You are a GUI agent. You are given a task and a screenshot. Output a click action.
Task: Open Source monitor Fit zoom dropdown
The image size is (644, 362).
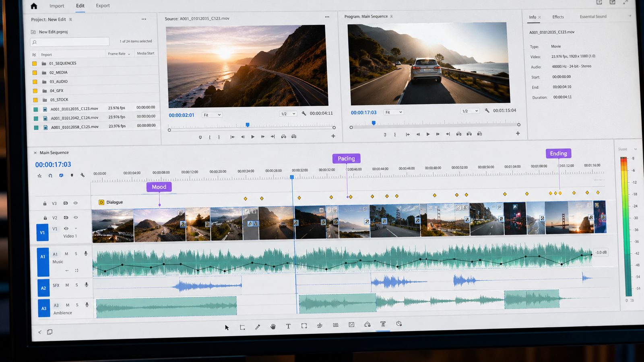pyautogui.click(x=212, y=115)
